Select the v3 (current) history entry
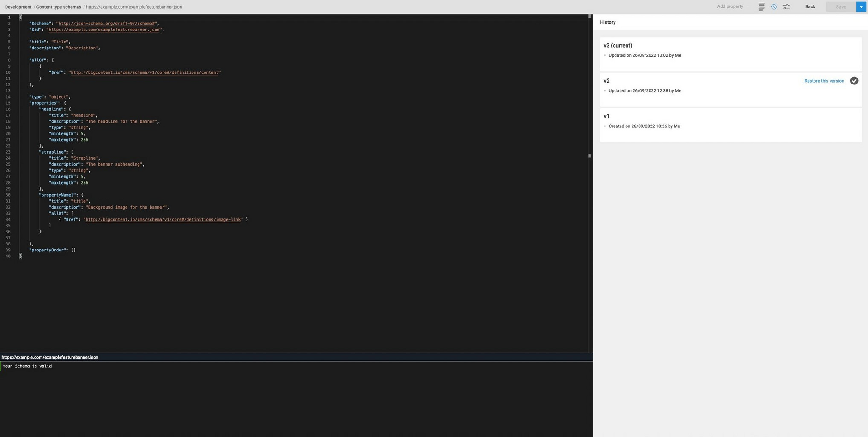The width and height of the screenshot is (868, 437). click(x=730, y=54)
